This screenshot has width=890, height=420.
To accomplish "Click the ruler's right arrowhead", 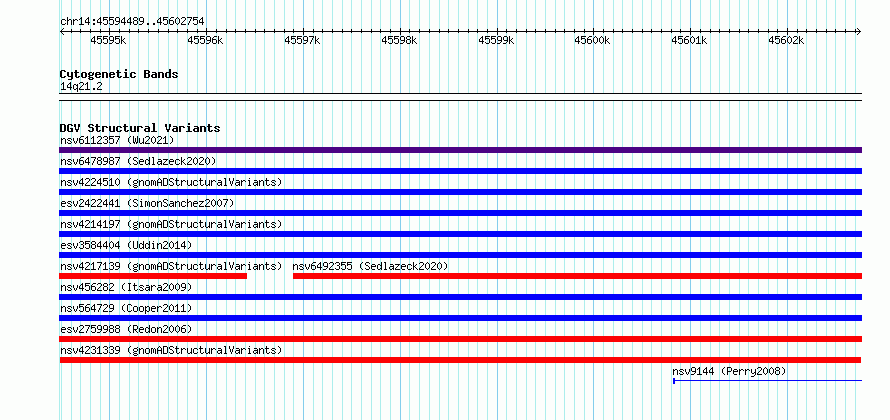I will (859, 31).
